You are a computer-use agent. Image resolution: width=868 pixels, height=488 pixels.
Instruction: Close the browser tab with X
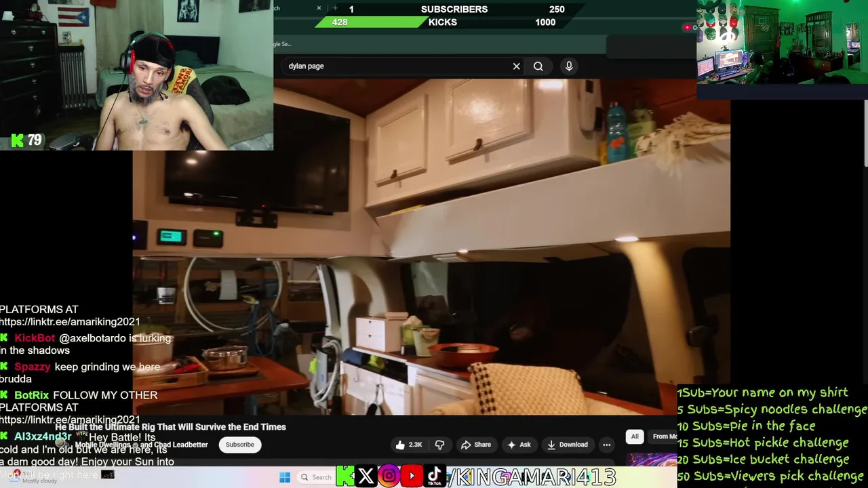pos(319,8)
